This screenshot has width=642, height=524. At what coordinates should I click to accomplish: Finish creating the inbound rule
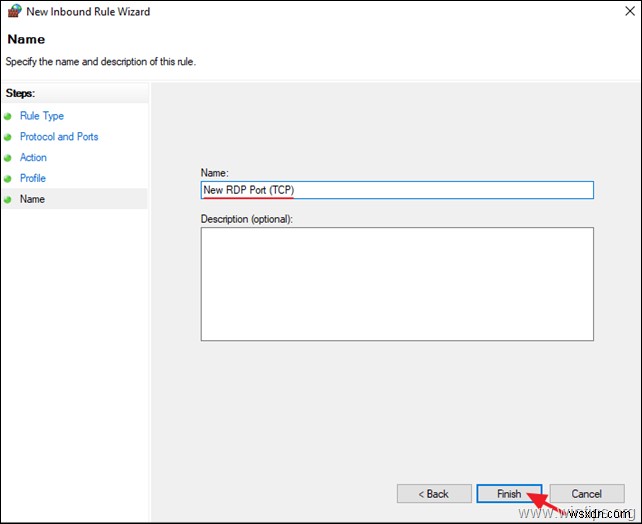[x=509, y=494]
